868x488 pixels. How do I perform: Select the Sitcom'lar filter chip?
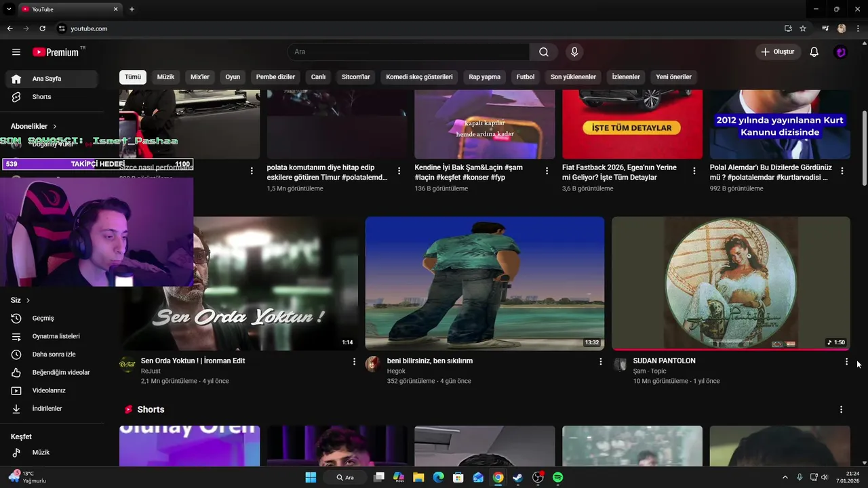pos(355,77)
